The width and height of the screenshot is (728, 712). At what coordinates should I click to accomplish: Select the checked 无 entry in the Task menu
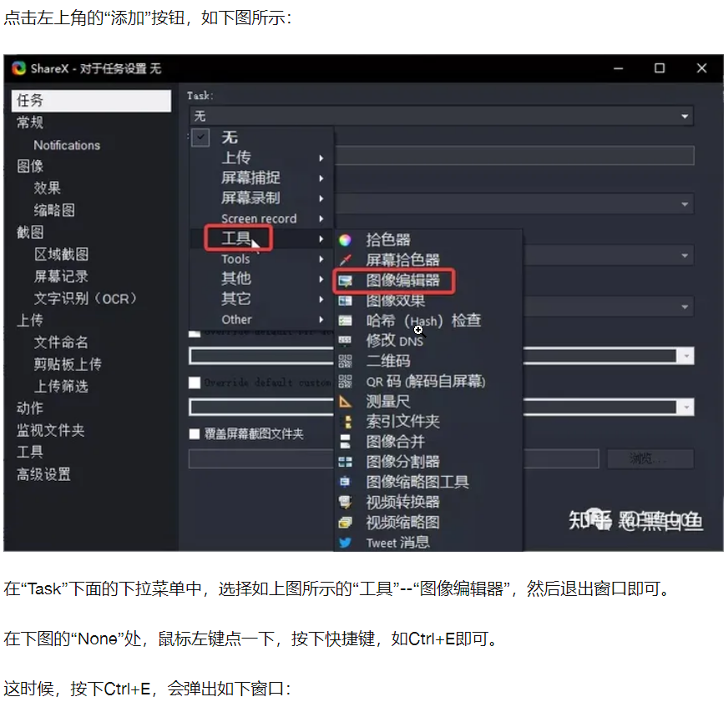click(261, 138)
